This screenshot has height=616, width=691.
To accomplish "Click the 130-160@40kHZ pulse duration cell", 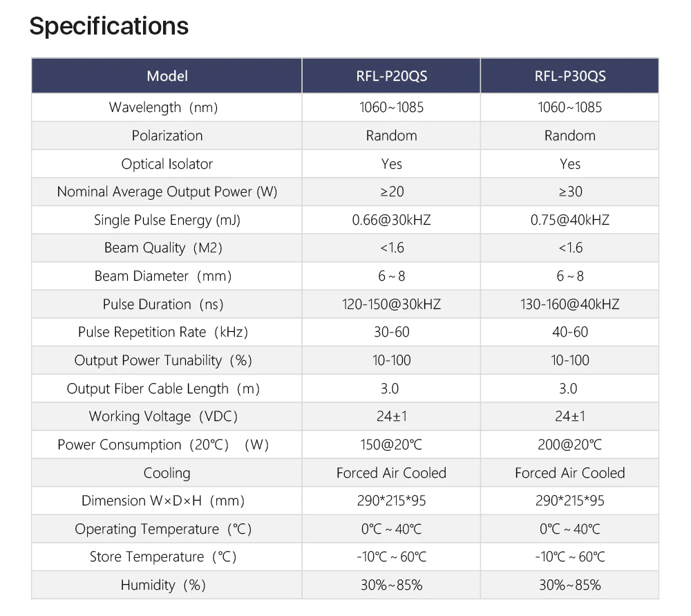I will pyautogui.click(x=569, y=304).
